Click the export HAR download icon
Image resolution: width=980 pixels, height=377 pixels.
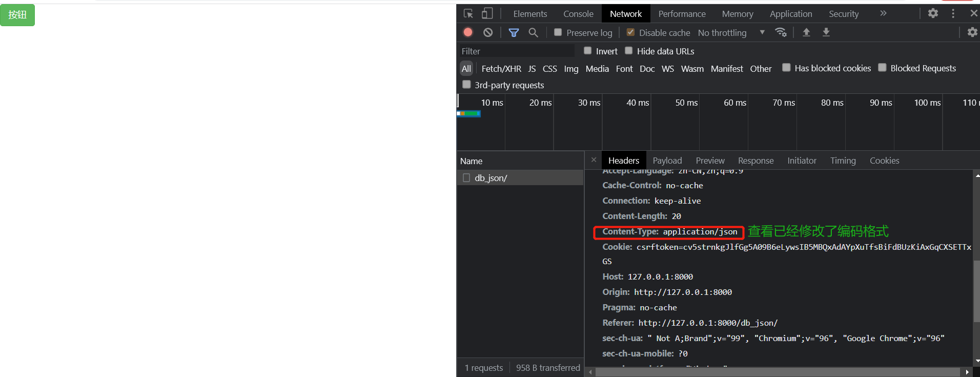pos(826,32)
